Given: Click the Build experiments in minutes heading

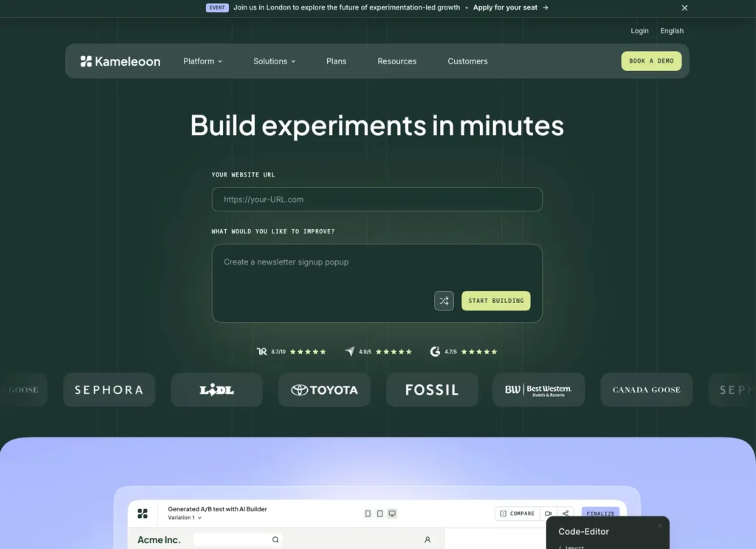Looking at the screenshot, I should (377, 126).
